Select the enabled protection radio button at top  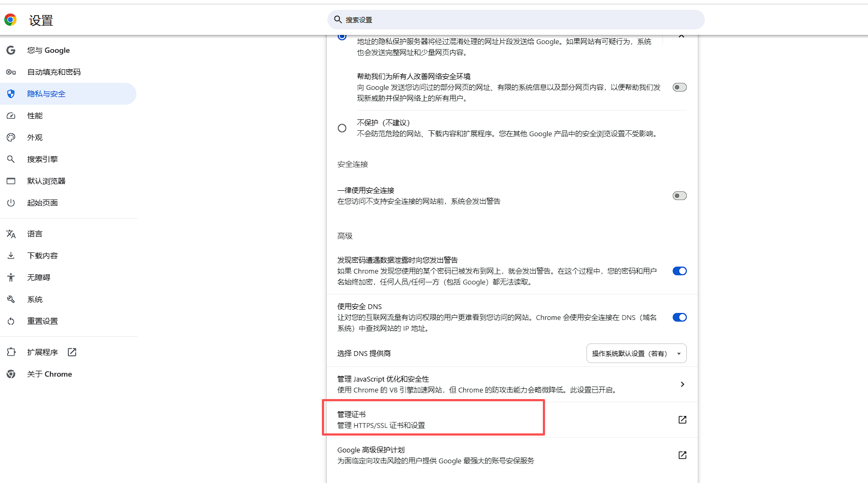342,36
